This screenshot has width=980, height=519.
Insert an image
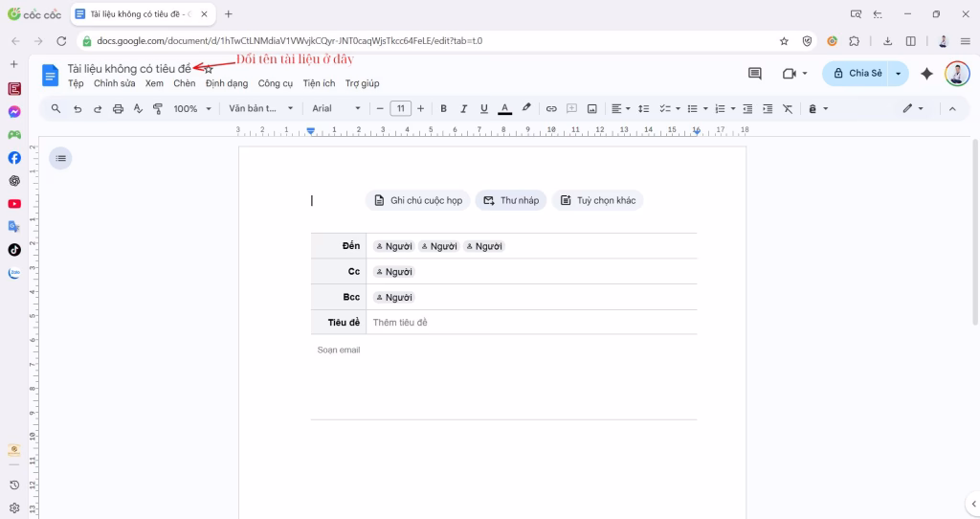591,109
